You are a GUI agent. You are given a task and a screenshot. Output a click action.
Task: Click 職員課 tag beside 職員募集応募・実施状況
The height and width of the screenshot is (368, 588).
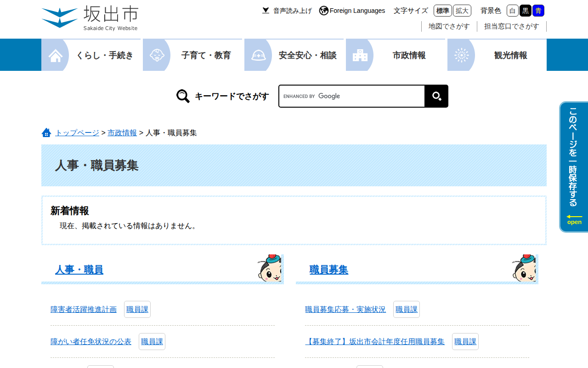pos(407,309)
